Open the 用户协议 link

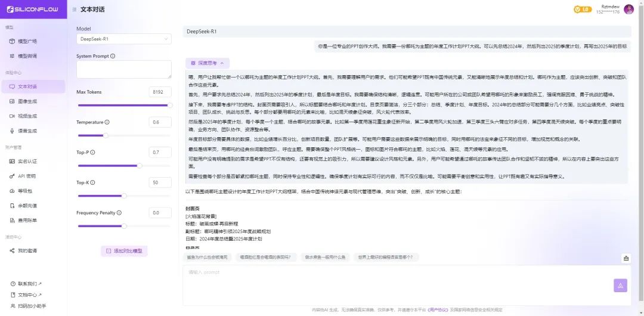439,310
